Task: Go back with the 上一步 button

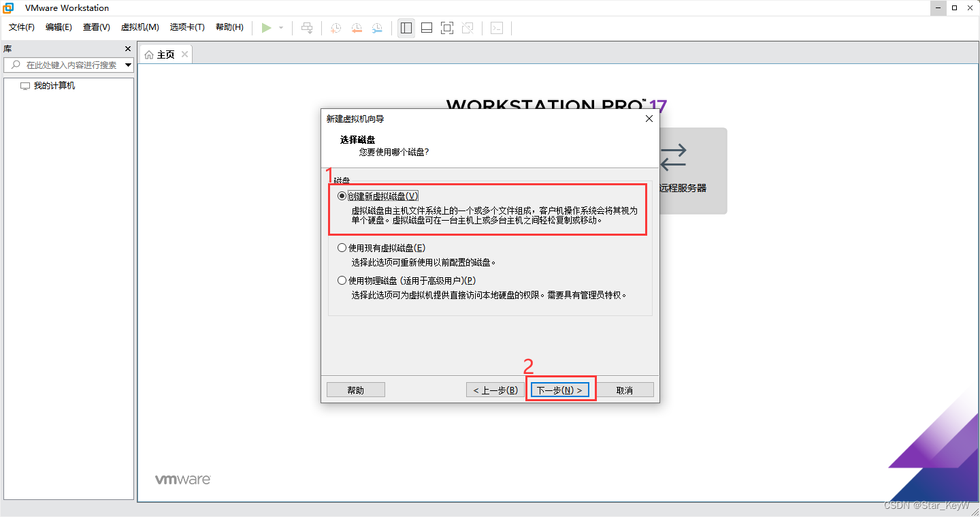Action: (495, 389)
